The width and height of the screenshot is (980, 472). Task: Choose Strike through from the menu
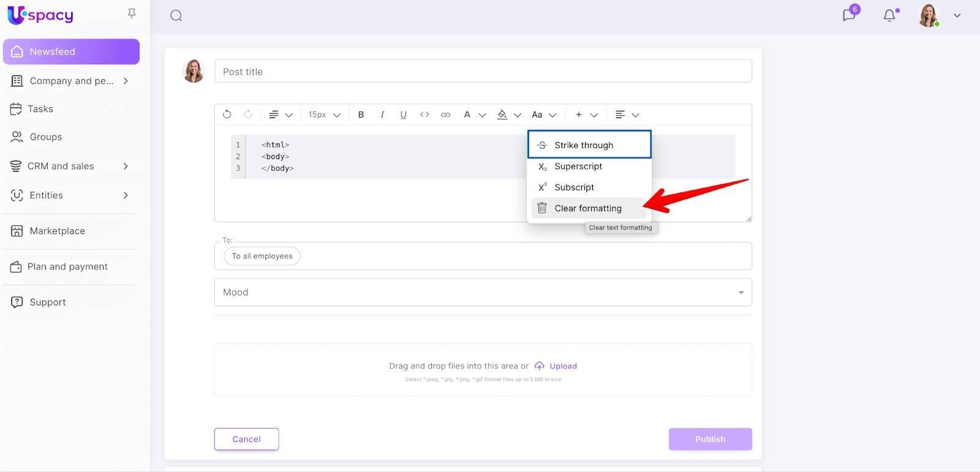click(583, 145)
